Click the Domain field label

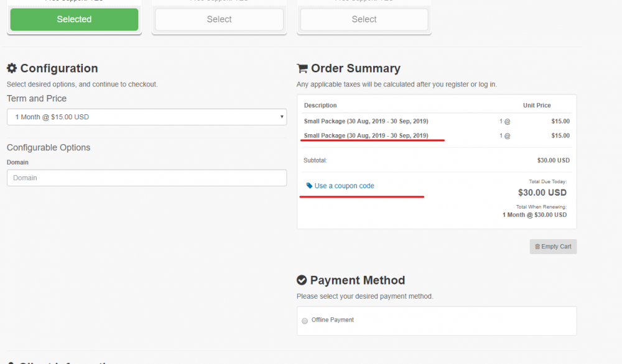point(17,162)
